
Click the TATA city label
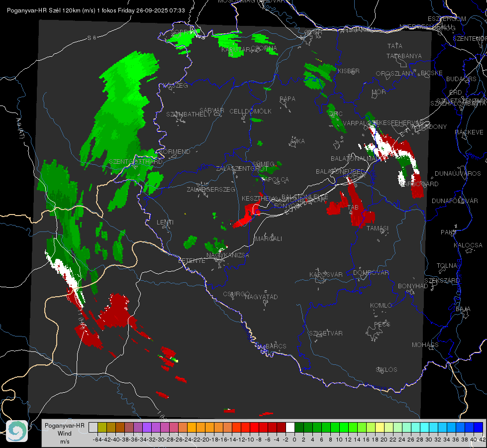click(x=395, y=46)
